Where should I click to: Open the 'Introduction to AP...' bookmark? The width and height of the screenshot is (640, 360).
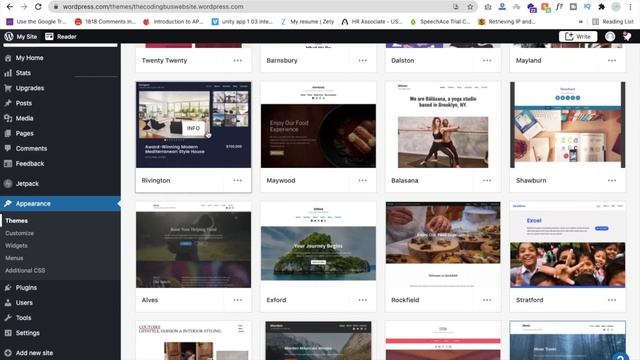tap(173, 22)
